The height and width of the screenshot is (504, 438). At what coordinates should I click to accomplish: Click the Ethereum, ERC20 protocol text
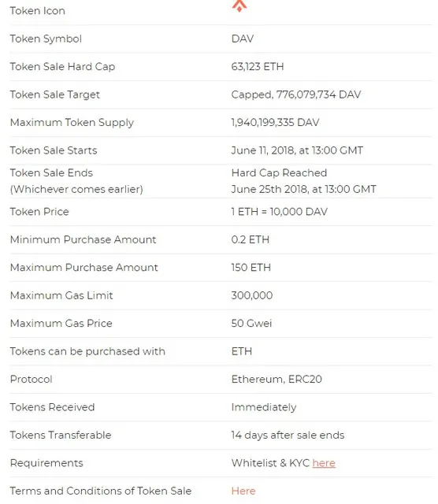tap(277, 380)
